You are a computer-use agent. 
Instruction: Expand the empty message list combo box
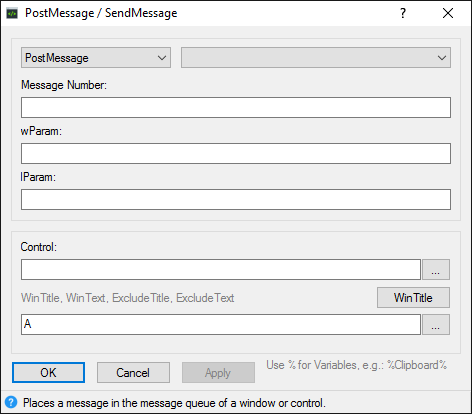point(316,58)
